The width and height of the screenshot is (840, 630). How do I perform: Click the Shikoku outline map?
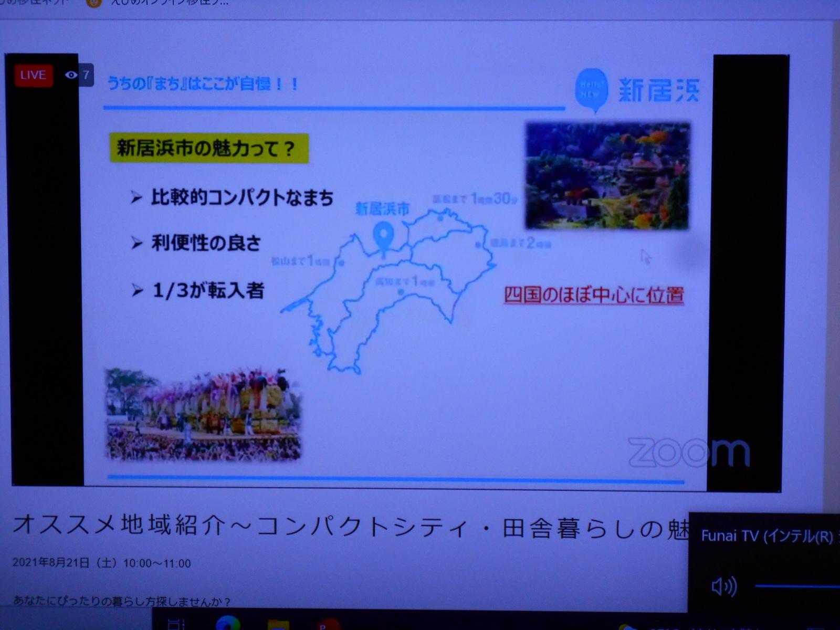click(388, 291)
